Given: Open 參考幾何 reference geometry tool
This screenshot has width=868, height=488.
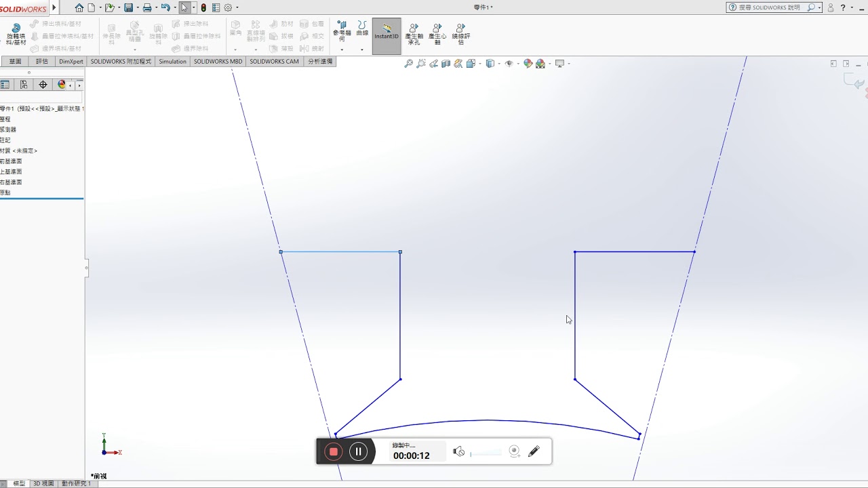Looking at the screenshot, I should (342, 31).
